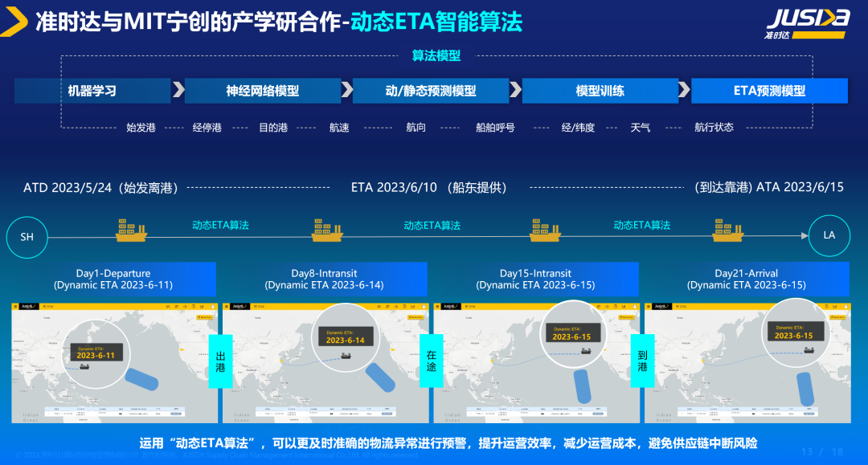Click the cyan 到港 status label
This screenshot has height=465, width=868.
point(642,361)
